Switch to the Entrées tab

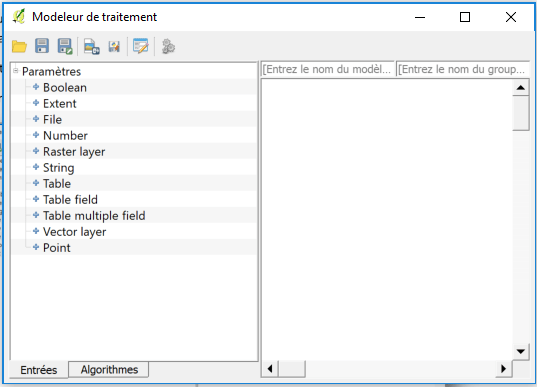click(39, 370)
